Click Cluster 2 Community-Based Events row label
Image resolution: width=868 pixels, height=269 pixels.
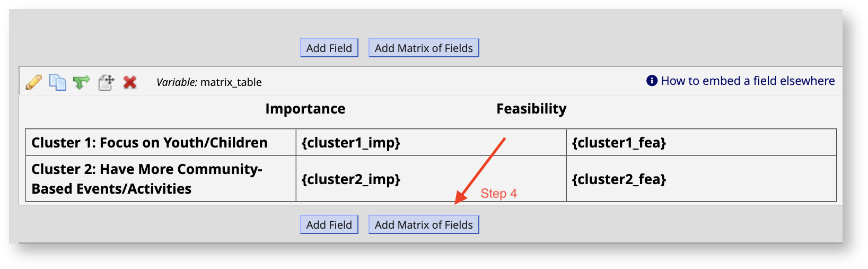(147, 179)
